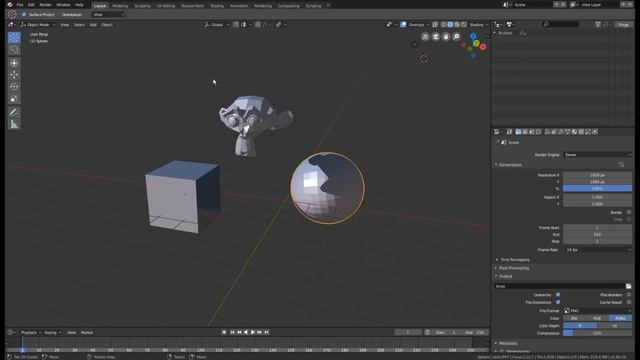Click the outliner filter funnel icon
The image size is (640, 360).
click(598, 25)
